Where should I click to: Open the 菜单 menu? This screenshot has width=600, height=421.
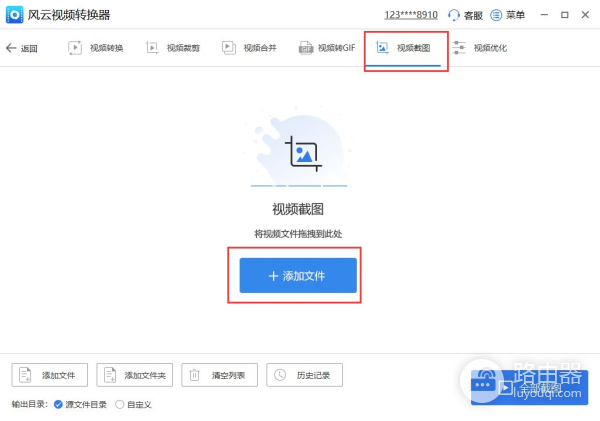(507, 15)
